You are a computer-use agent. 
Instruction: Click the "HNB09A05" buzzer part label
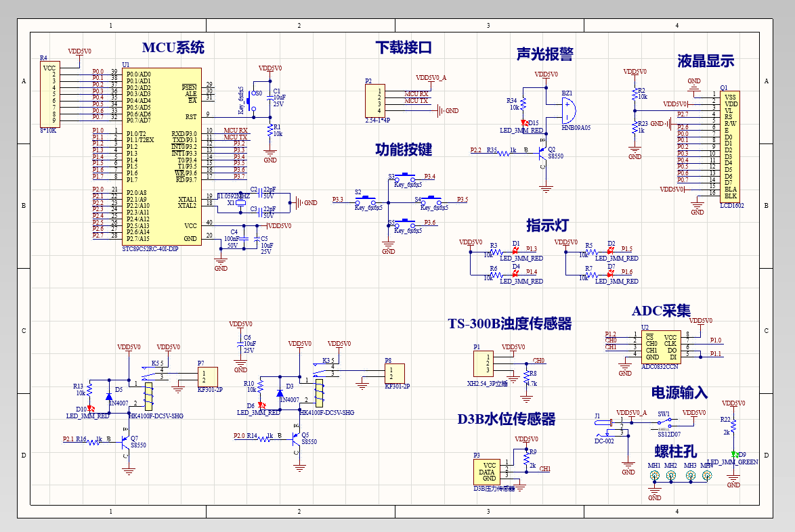coord(576,128)
